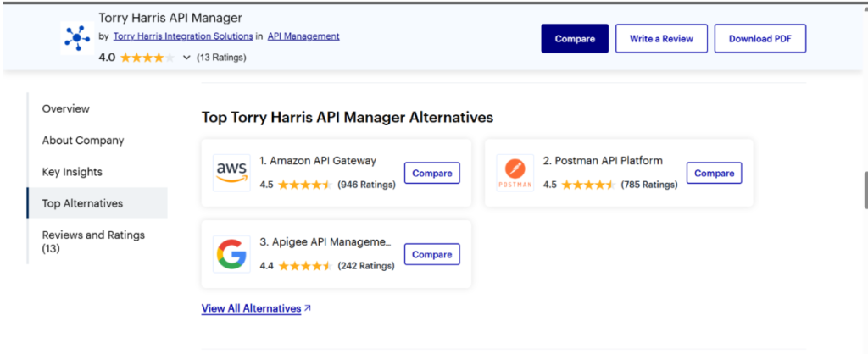Click the Torry Harris API Manager logo icon
The height and width of the screenshot is (354, 868).
77,38
